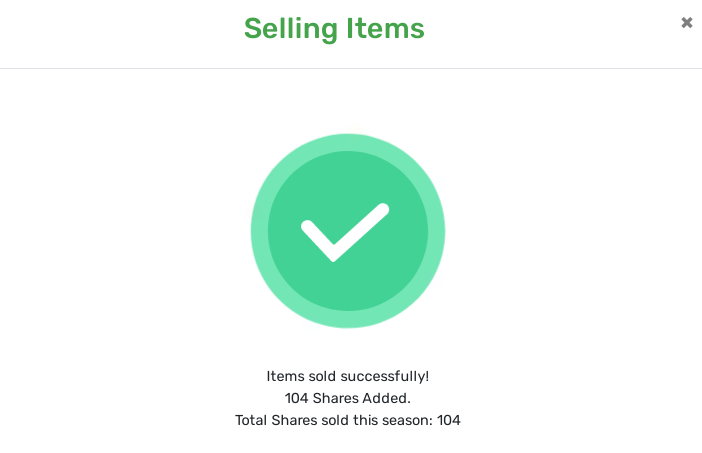Viewport: 702px width, 453px height.
Task: Click the "Total Shares sold this season" line
Action: coord(348,420)
